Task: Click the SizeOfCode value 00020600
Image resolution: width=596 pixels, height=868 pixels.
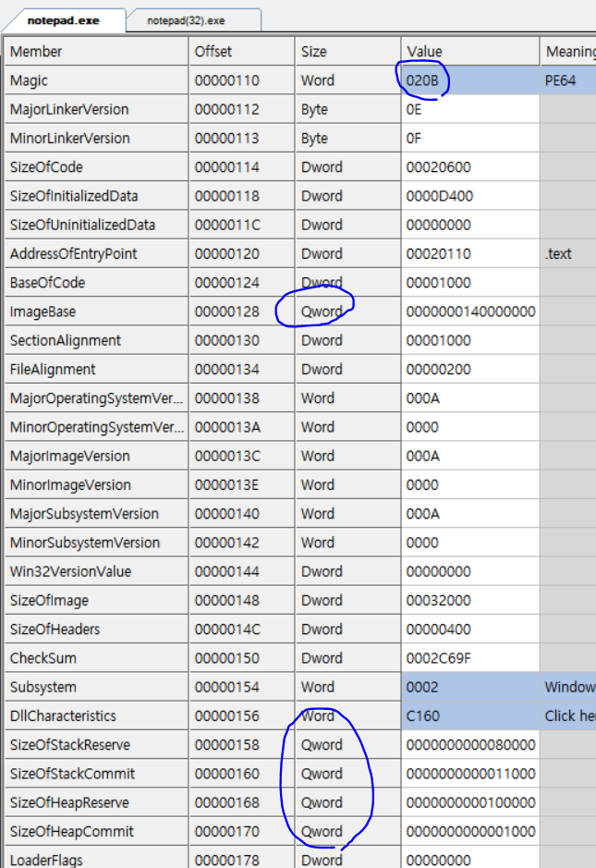Action: pos(470,167)
